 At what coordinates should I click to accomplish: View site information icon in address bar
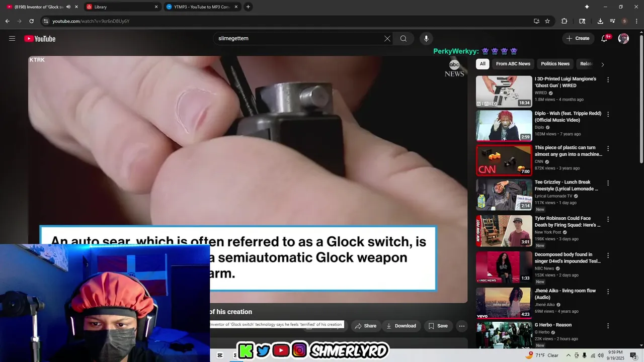(46, 21)
